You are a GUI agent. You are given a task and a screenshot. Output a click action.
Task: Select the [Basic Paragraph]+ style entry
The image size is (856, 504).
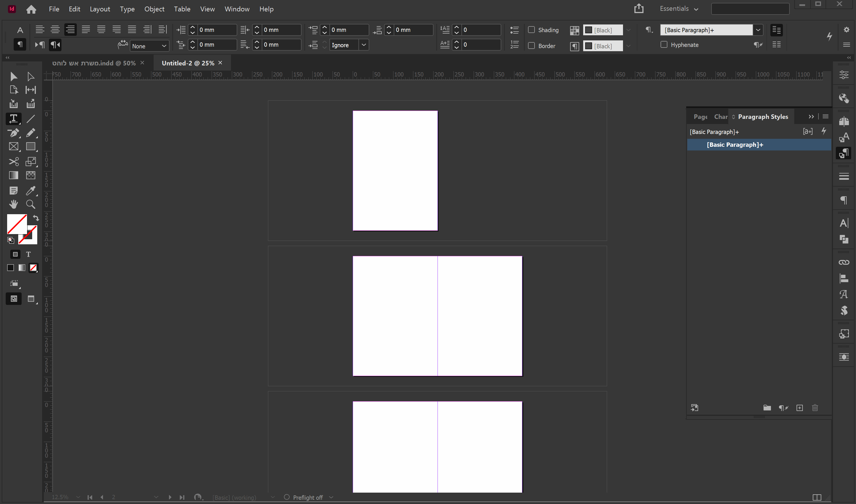[735, 145]
